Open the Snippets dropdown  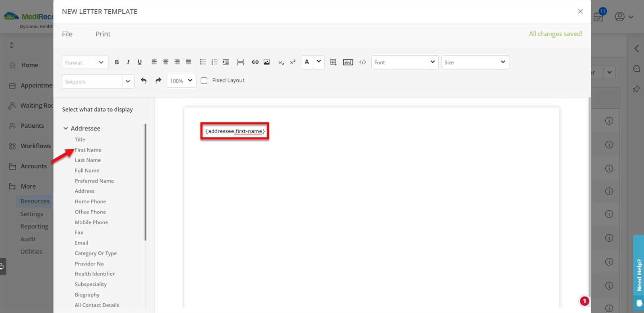(x=98, y=81)
